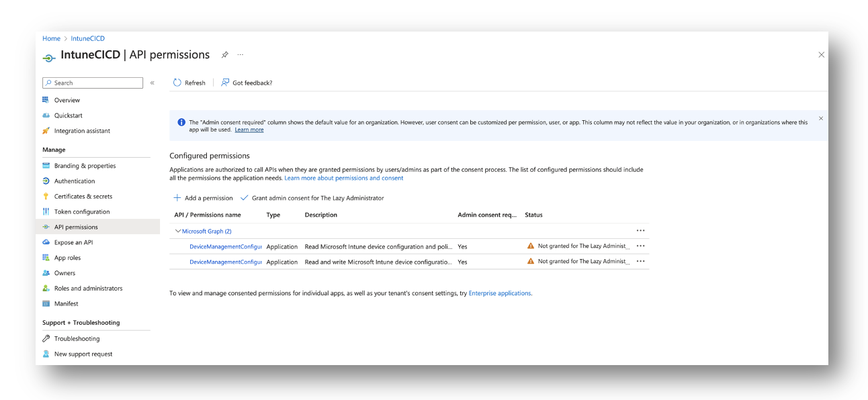Click the Owners people icon
The width and height of the screenshot is (868, 400).
pyautogui.click(x=46, y=273)
